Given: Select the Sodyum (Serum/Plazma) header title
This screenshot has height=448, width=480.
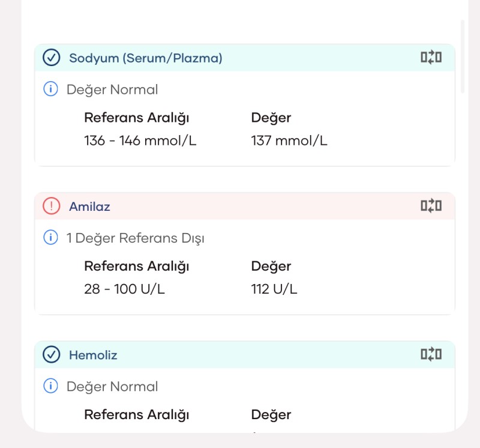Looking at the screenshot, I should (x=146, y=58).
